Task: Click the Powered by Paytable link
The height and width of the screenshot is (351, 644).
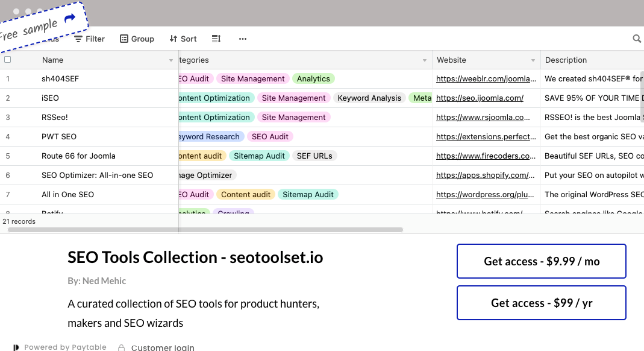Action: 65,347
